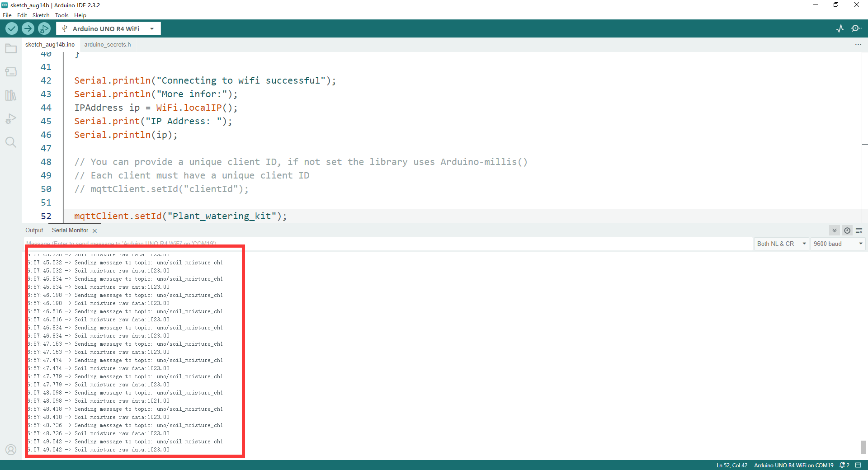Click Serial.print "IP Address: " line
Screen dimensions: 868x470
click(153, 121)
